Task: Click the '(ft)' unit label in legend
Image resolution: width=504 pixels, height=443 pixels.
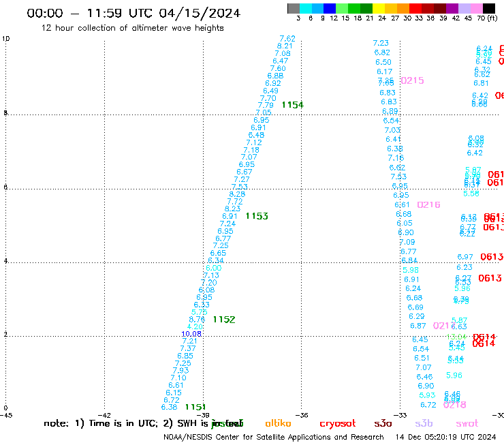Action: pos(492,18)
